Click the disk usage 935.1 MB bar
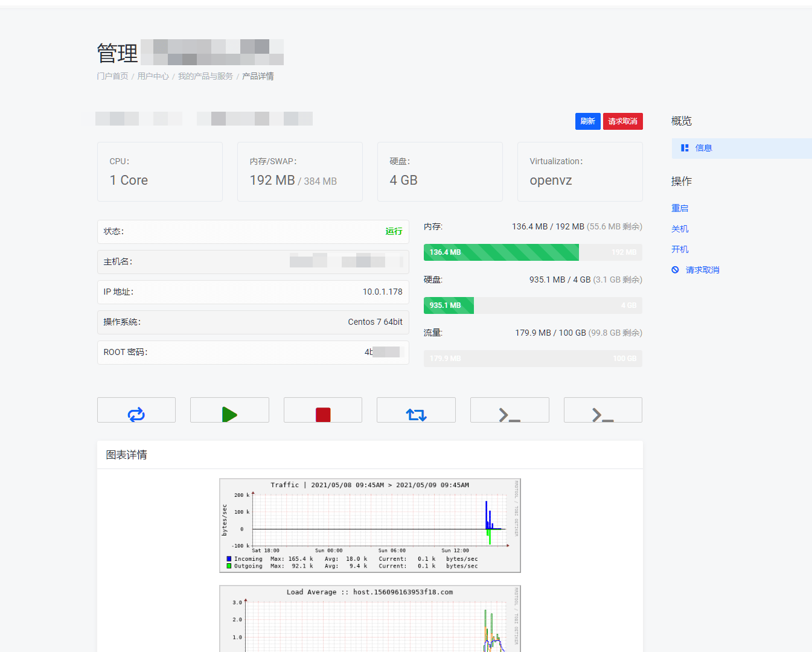 tap(449, 305)
